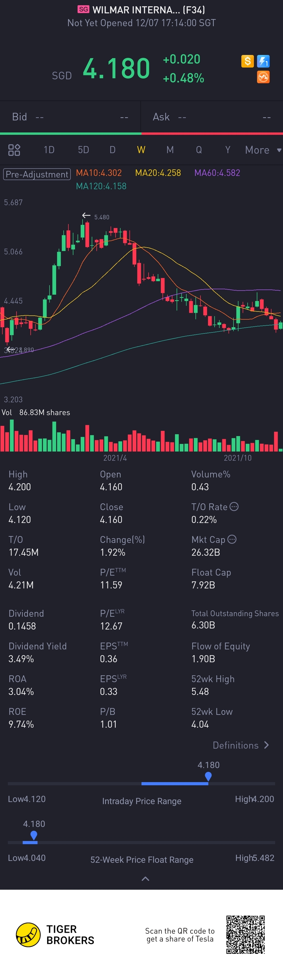Tap the Vol 86.83M shares label
Image resolution: width=283 pixels, height=980 pixels.
[36, 413]
